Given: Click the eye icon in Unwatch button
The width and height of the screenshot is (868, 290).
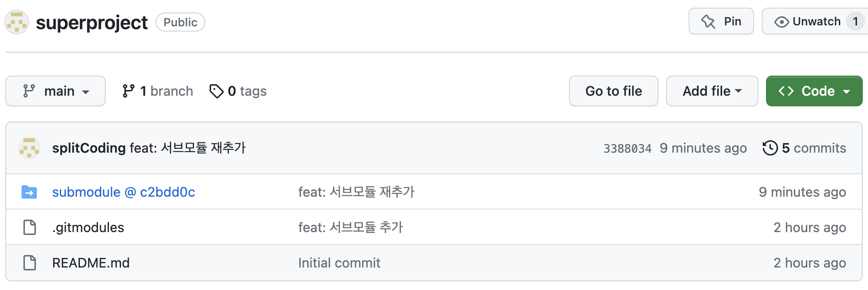Looking at the screenshot, I should point(781,22).
